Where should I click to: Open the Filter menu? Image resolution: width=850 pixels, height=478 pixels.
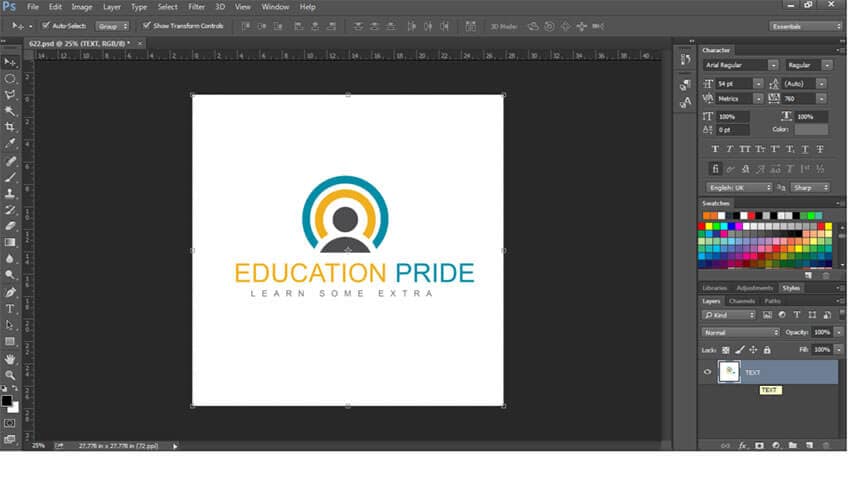point(196,7)
